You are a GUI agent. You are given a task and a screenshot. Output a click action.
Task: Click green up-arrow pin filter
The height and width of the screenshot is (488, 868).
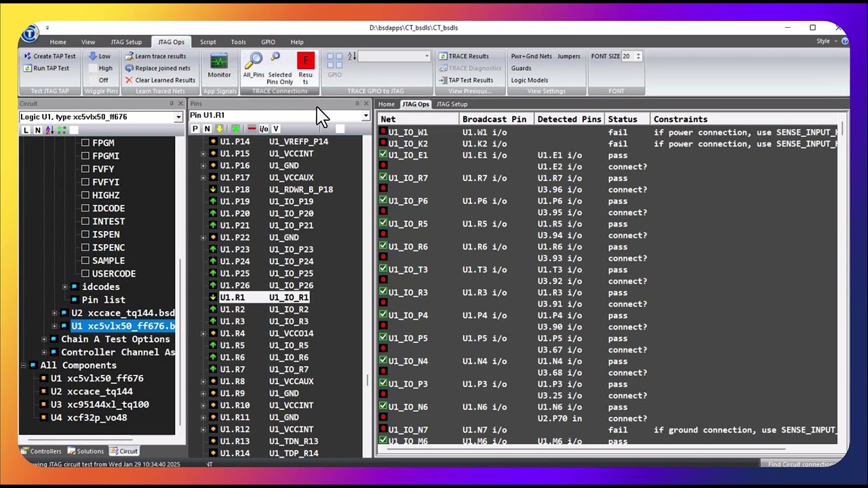click(x=235, y=129)
